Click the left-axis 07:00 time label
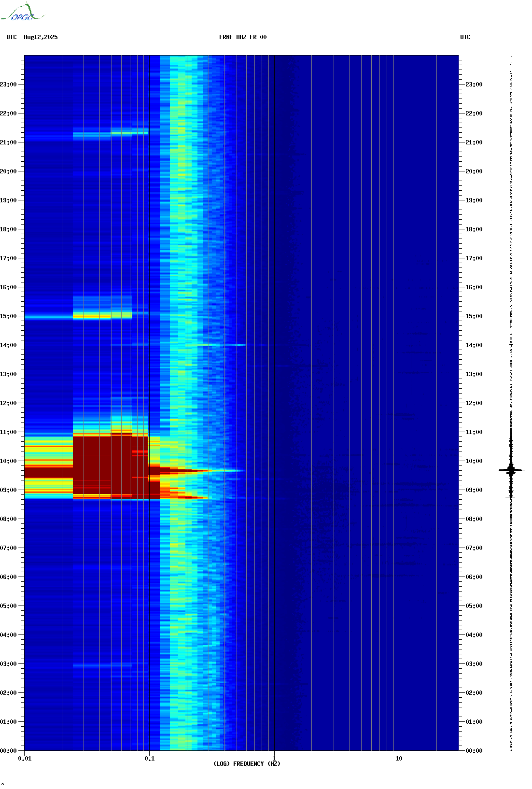The height and width of the screenshot is (789, 532). pos(8,548)
